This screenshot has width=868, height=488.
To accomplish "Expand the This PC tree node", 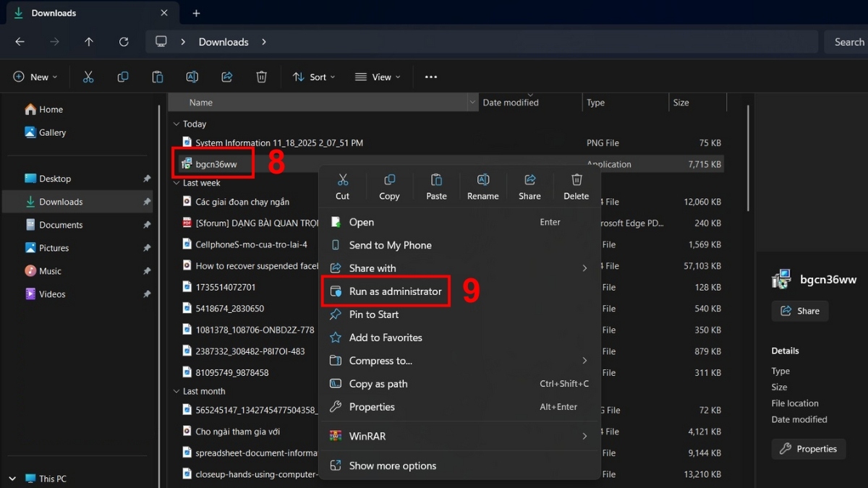I will point(14,479).
